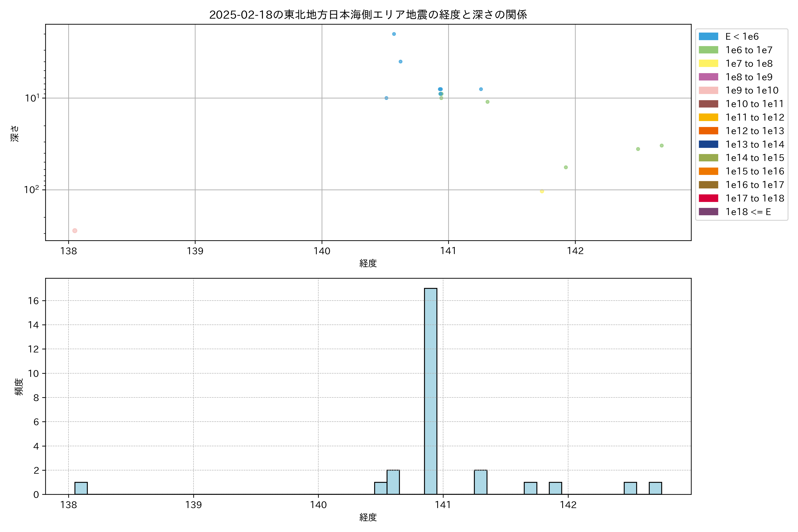Click the histogram bar just right of 138
This screenshot has height=532, width=798.
click(x=81, y=488)
